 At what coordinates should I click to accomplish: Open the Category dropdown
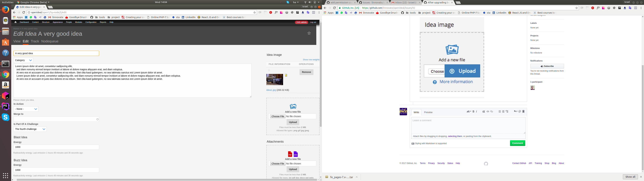pyautogui.click(x=23, y=60)
